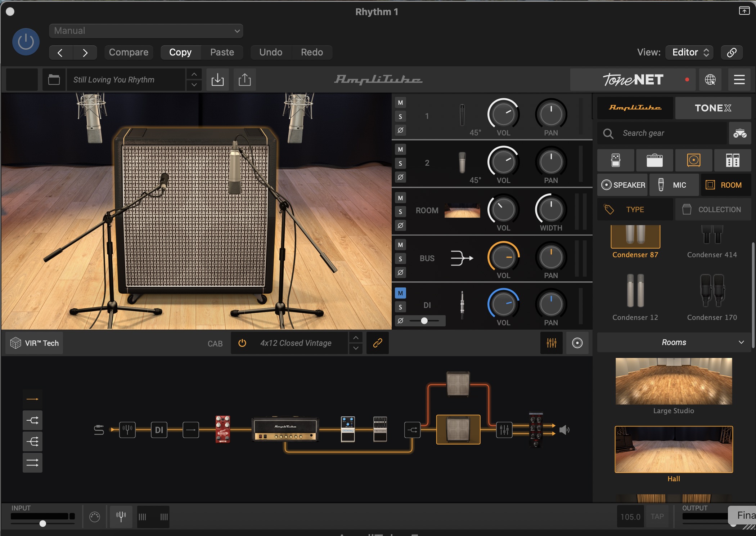Image resolution: width=756 pixels, height=536 pixels.
Task: Click the room thumbnail in ROOM channel
Action: [462, 211]
